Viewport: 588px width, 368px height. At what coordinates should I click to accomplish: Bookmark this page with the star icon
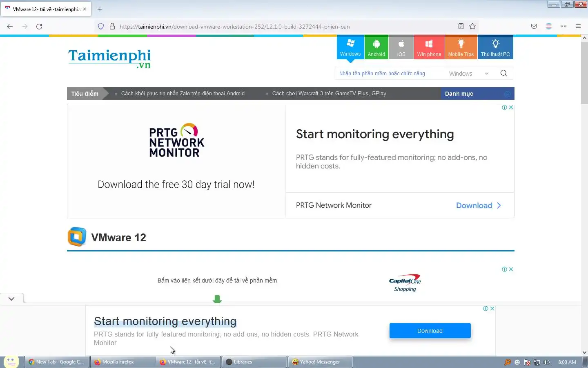click(472, 27)
